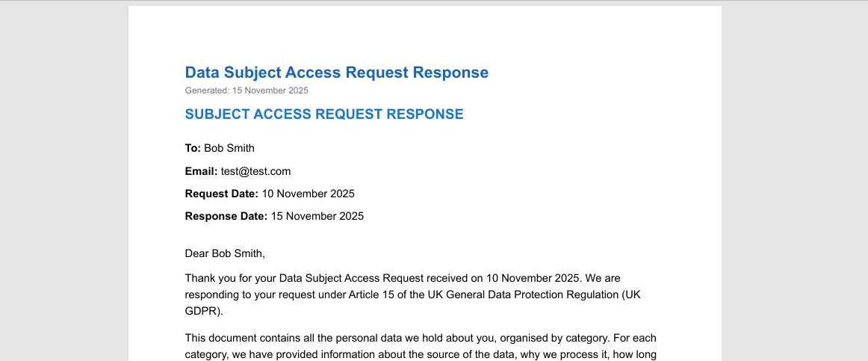Click the test@test.com email address

point(255,171)
